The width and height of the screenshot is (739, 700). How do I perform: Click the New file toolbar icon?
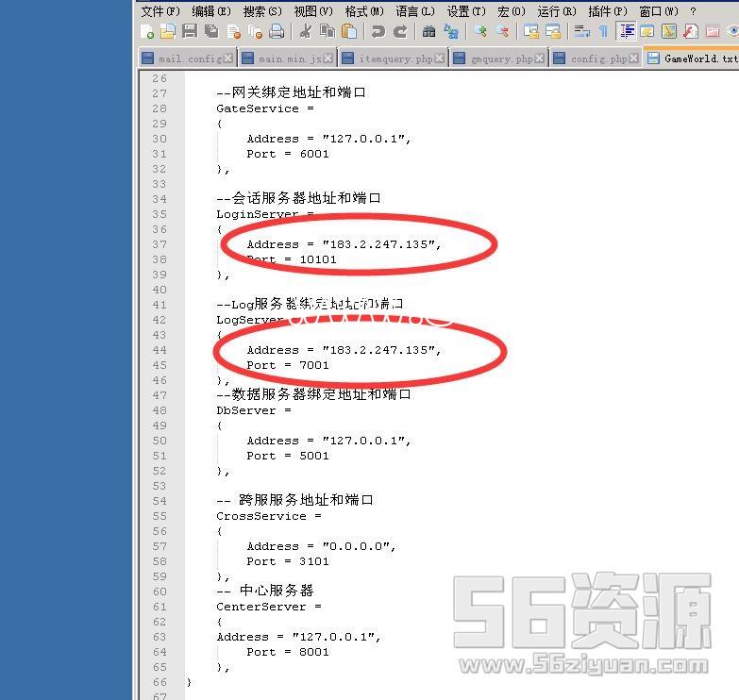click(147, 31)
